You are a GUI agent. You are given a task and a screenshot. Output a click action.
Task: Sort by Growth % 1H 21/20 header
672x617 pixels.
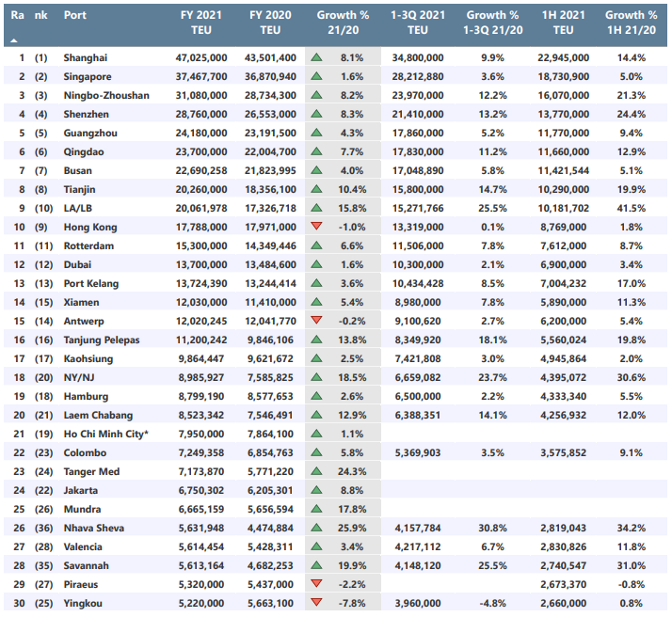coord(632,23)
